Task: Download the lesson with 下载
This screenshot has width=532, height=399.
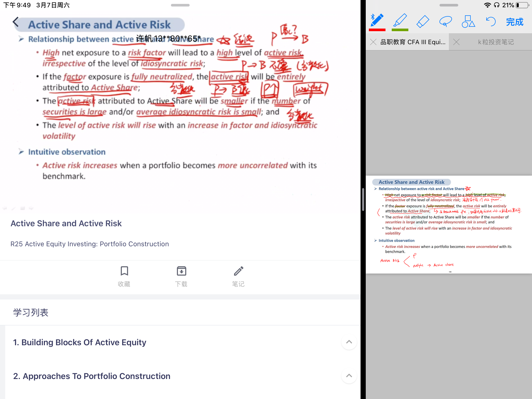Action: coord(181,276)
